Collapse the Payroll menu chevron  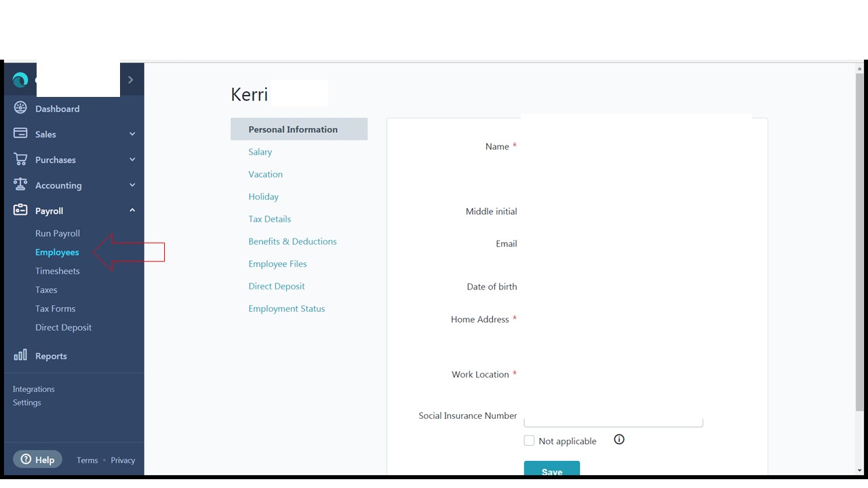point(132,211)
